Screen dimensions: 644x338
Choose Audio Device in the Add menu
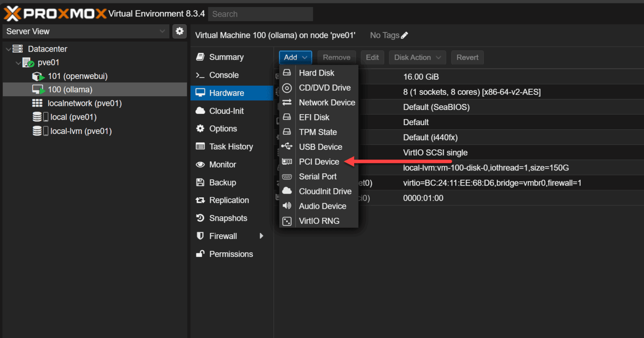coord(322,206)
